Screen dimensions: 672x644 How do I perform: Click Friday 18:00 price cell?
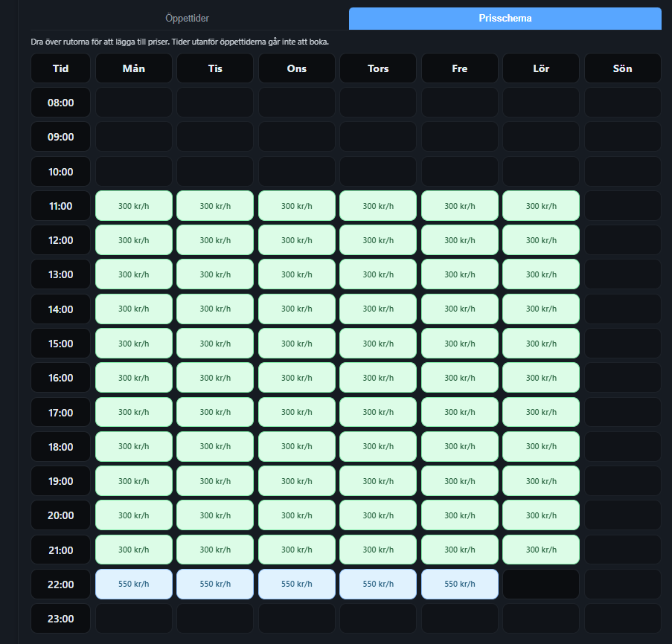point(460,447)
